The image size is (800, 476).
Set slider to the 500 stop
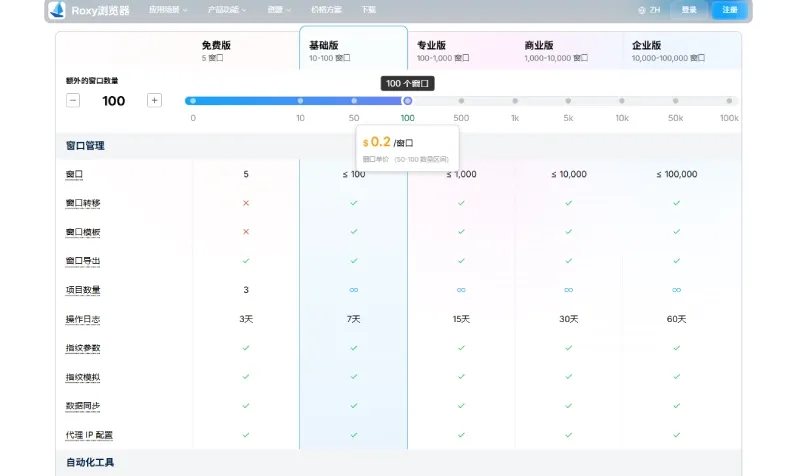[461, 101]
